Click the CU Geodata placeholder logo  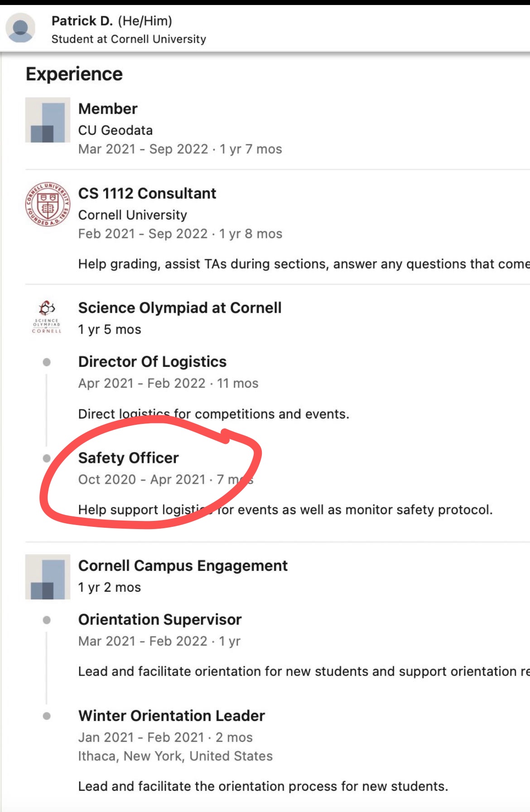tap(48, 120)
